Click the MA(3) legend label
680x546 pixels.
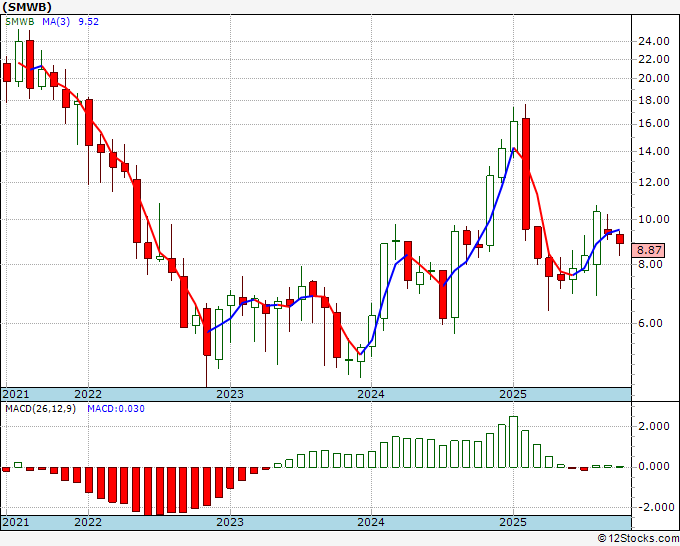coord(56,22)
